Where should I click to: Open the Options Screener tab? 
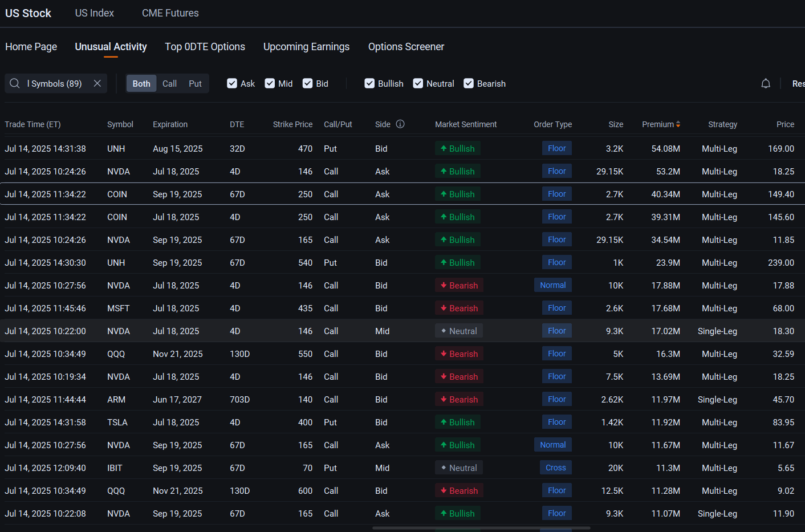pyautogui.click(x=406, y=47)
